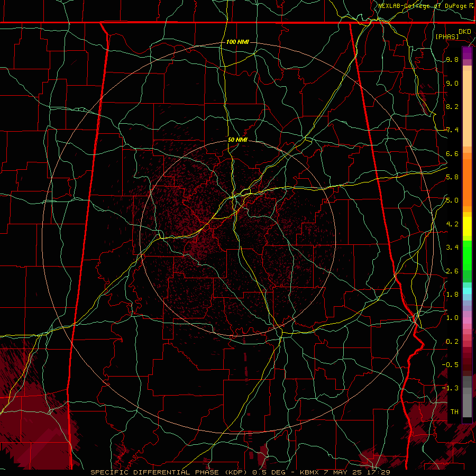Select the 3.4 value on the scale
The height and width of the screenshot is (476, 476).
[452, 248]
